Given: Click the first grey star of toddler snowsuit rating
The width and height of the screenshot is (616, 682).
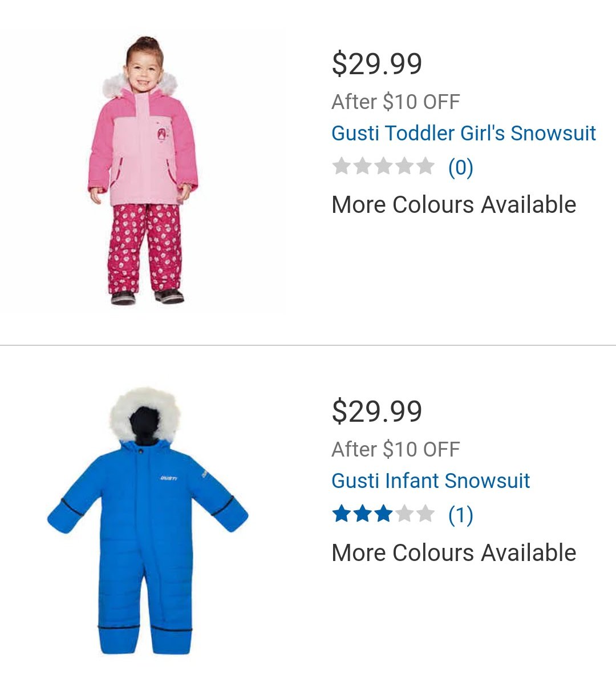Looking at the screenshot, I should 341,166.
